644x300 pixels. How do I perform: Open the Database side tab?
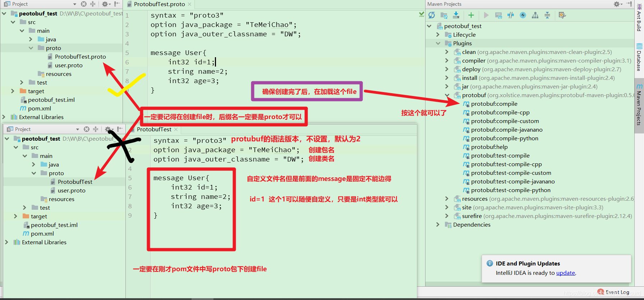click(639, 58)
